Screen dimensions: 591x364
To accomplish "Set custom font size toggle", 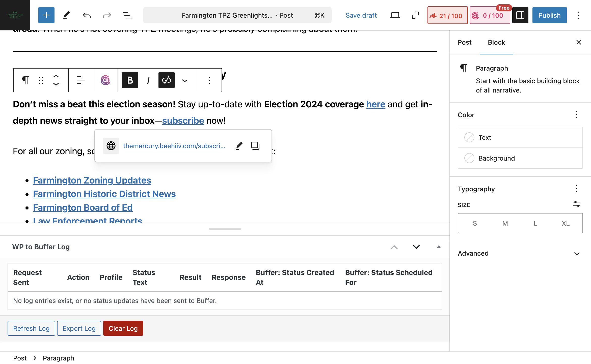I will tap(577, 204).
